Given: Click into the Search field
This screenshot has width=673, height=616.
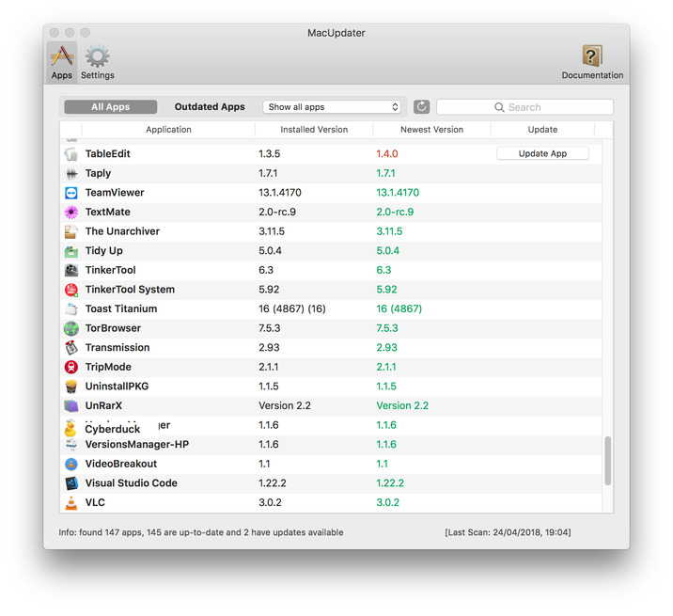Looking at the screenshot, I should 524,107.
